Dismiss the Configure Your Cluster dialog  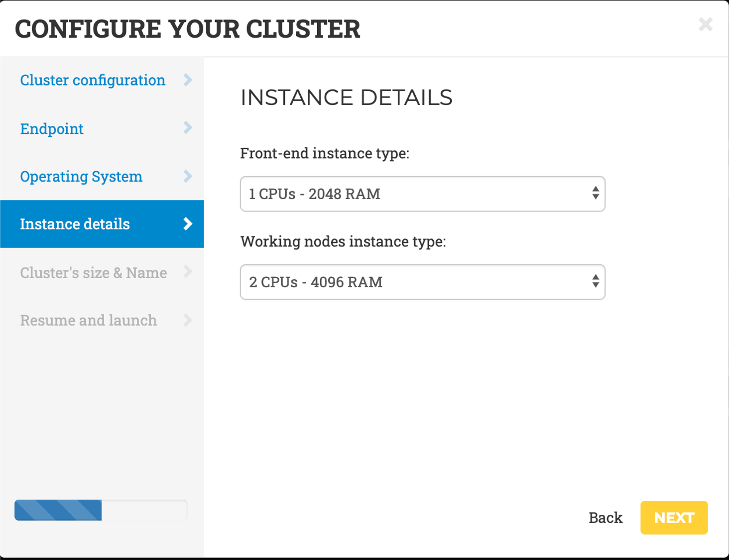click(x=706, y=24)
